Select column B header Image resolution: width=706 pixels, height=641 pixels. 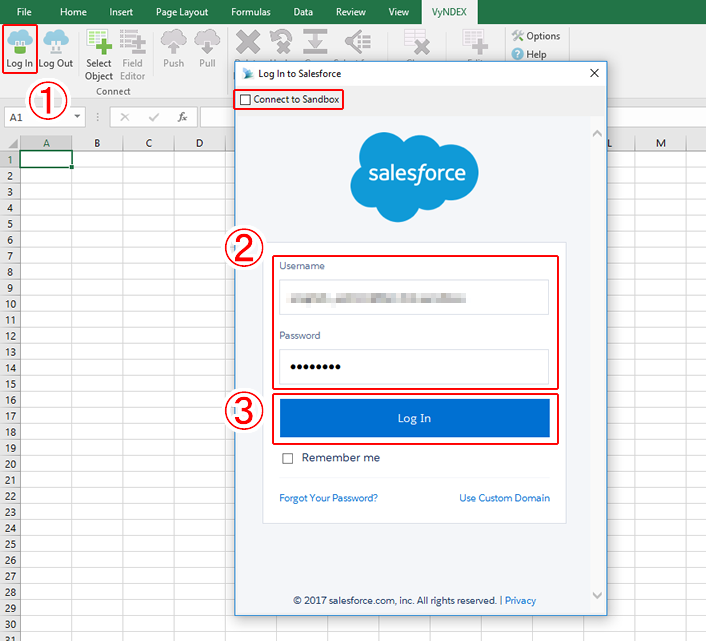pyautogui.click(x=97, y=143)
